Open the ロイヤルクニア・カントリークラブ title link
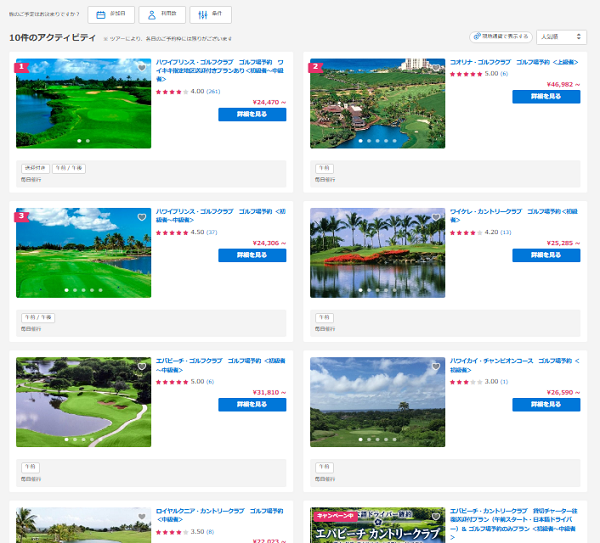600x543 pixels. pos(220,515)
